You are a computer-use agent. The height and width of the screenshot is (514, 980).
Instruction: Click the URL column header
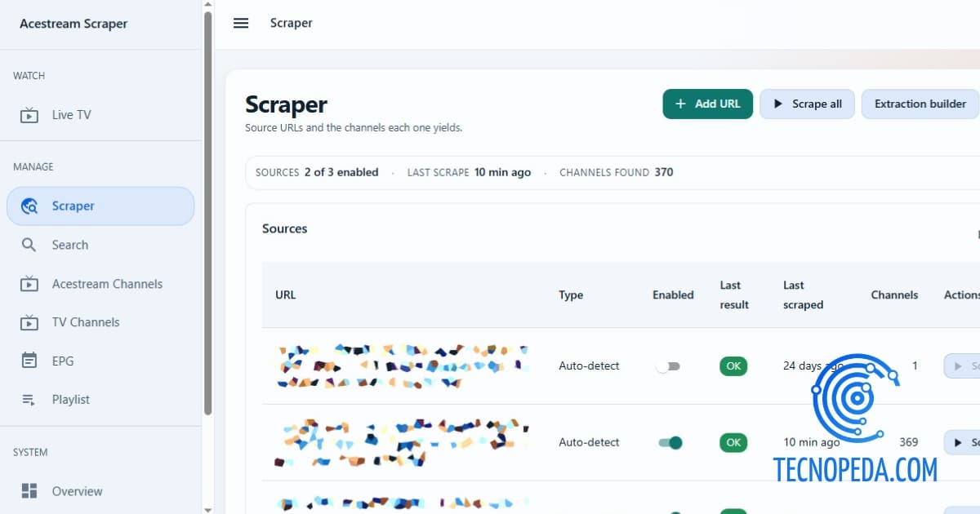[286, 295]
